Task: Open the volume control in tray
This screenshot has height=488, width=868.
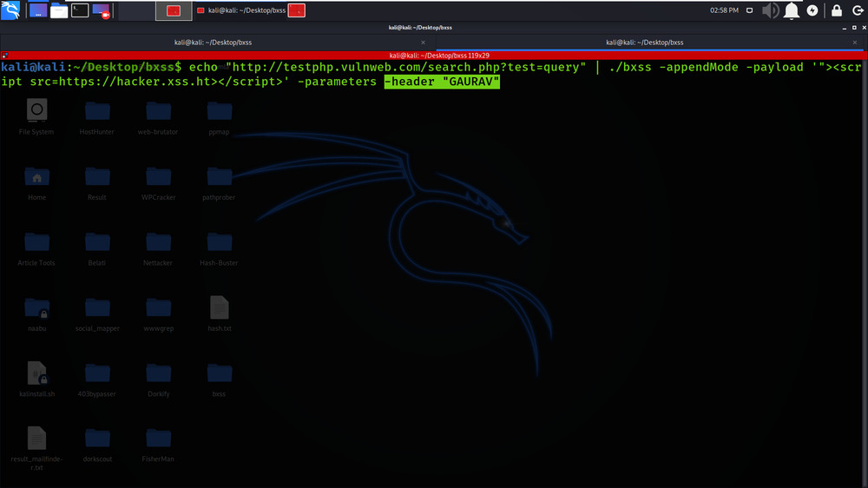Action: point(770,10)
